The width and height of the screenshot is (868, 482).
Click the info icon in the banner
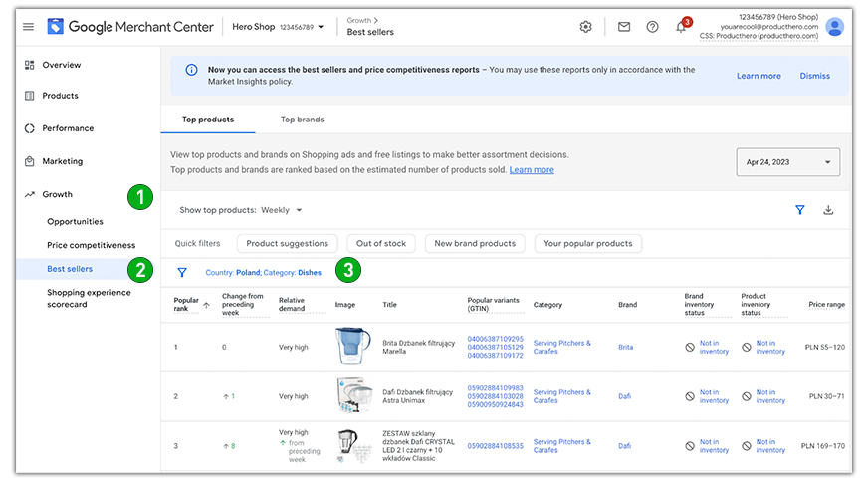pyautogui.click(x=191, y=70)
